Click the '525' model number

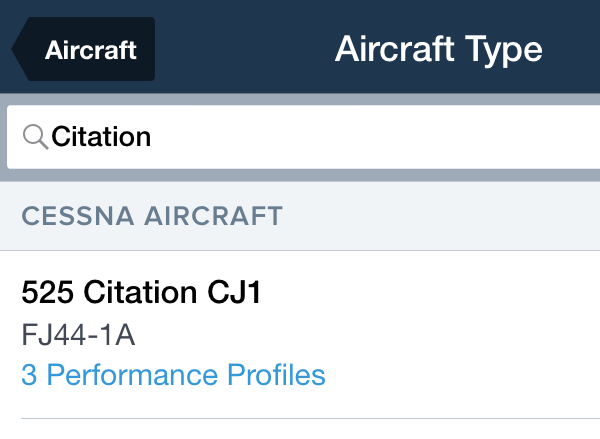click(x=48, y=293)
